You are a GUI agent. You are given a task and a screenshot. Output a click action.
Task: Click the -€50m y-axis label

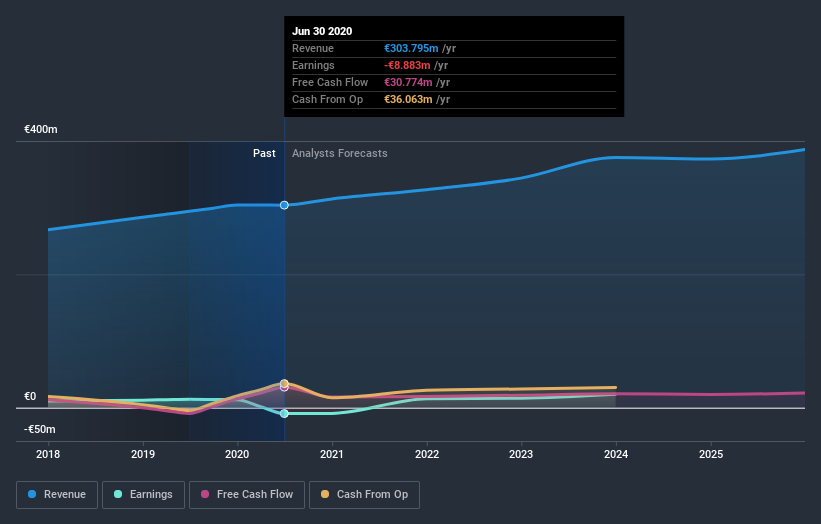tap(39, 429)
